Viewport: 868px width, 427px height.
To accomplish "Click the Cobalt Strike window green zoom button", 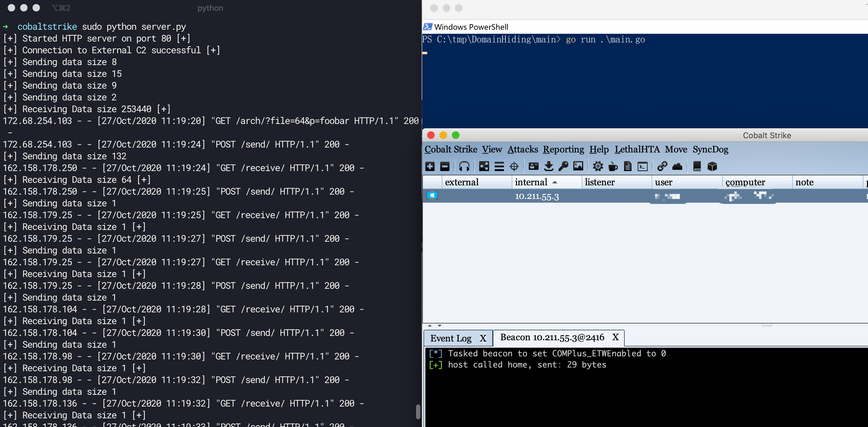I will 456,135.
